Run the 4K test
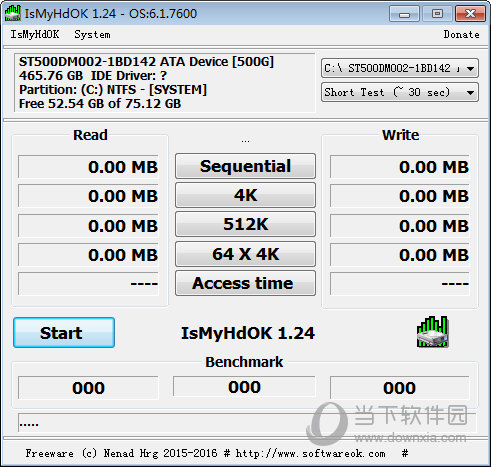 click(x=245, y=195)
